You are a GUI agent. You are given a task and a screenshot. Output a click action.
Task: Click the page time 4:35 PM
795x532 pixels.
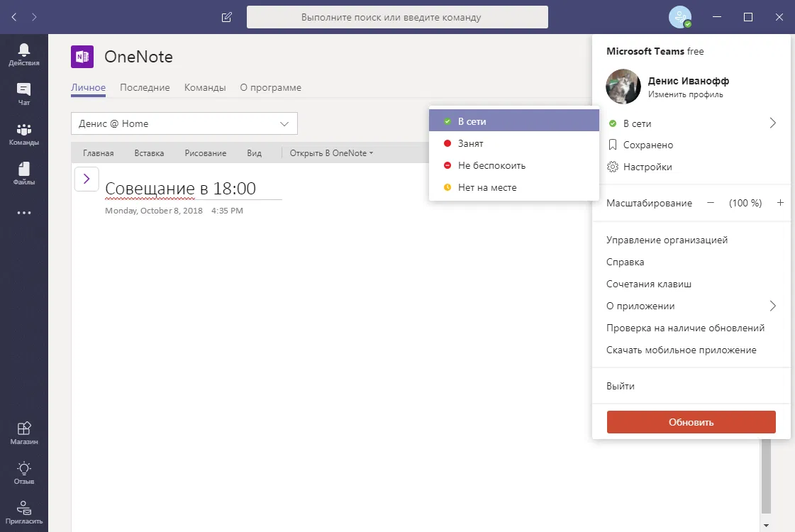tap(227, 211)
